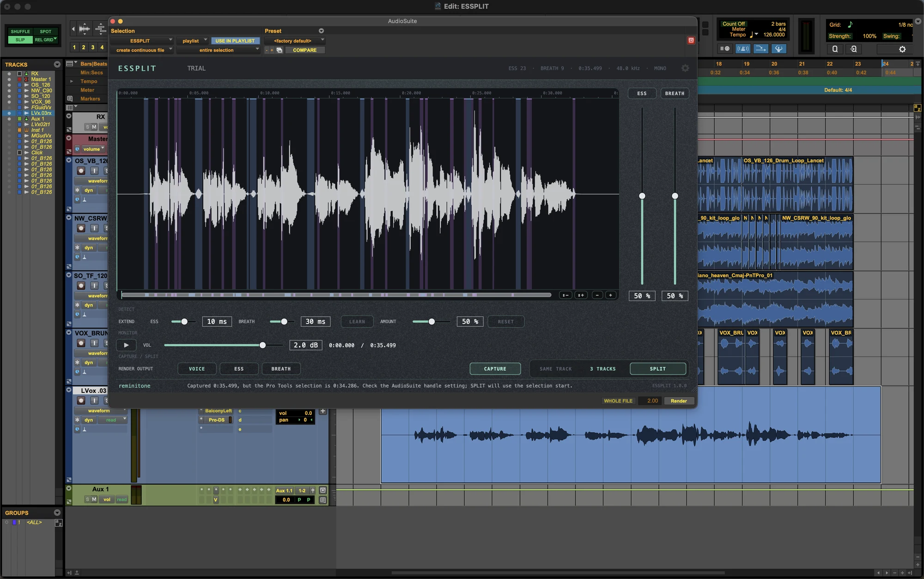This screenshot has width=924, height=579.
Task: Enable SHUFFLE edit mode
Action: click(x=20, y=31)
